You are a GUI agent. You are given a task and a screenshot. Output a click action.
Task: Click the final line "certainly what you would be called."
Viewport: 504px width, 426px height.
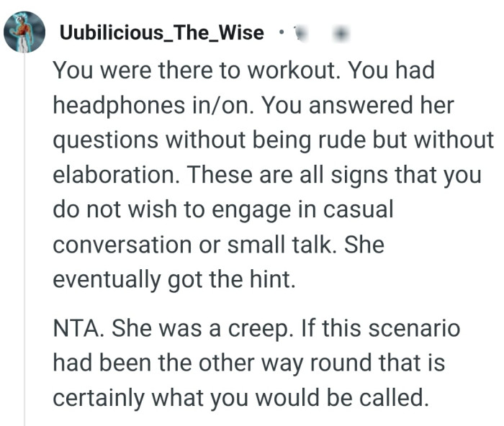click(x=240, y=396)
